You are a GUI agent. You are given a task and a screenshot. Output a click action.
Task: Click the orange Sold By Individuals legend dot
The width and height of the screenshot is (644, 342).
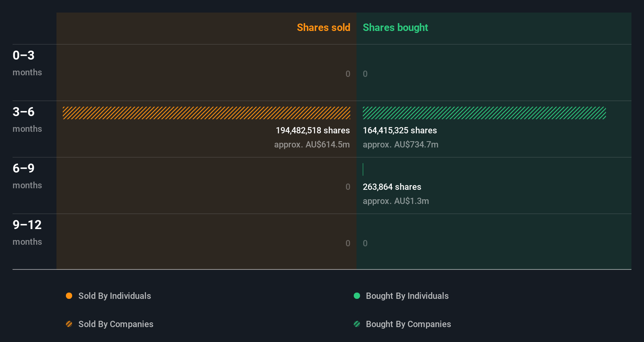click(x=69, y=296)
